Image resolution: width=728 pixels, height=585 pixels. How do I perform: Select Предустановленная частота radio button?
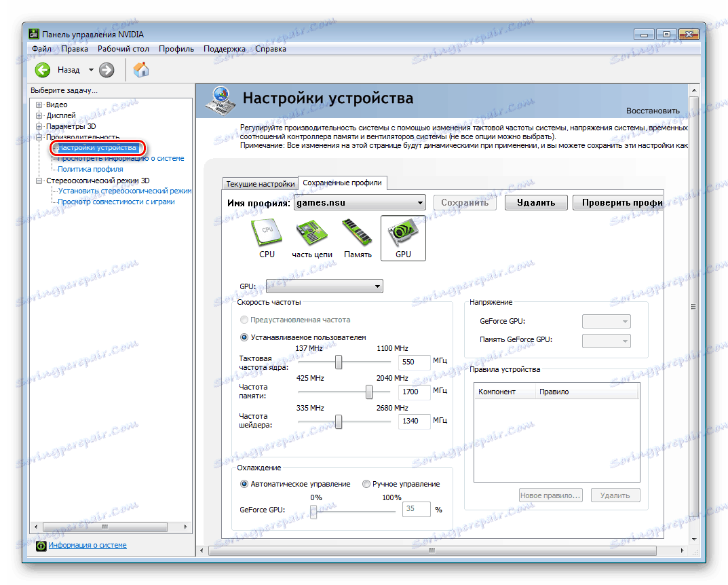tap(244, 320)
